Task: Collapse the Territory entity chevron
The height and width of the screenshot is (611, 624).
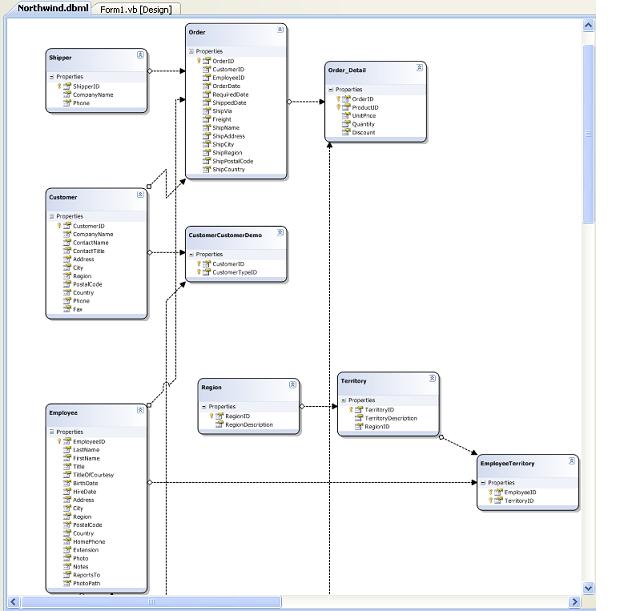Action: (x=432, y=378)
